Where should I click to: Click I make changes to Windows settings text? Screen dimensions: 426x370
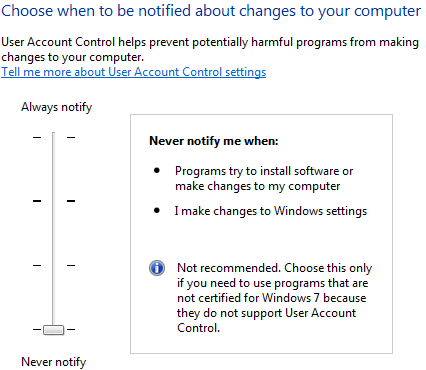pyautogui.click(x=271, y=211)
